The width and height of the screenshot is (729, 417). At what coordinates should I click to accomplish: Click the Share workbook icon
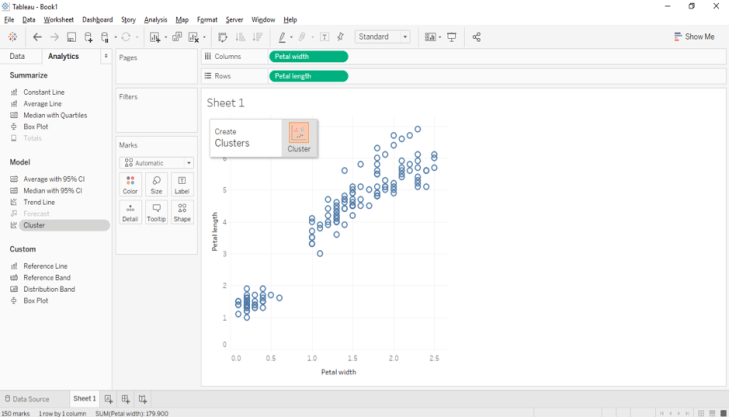coord(476,37)
